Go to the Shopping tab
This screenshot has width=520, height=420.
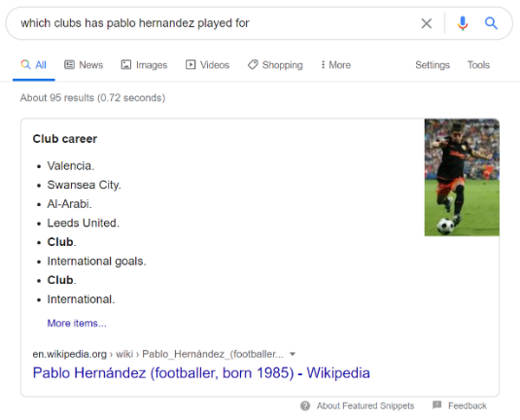pyautogui.click(x=275, y=65)
